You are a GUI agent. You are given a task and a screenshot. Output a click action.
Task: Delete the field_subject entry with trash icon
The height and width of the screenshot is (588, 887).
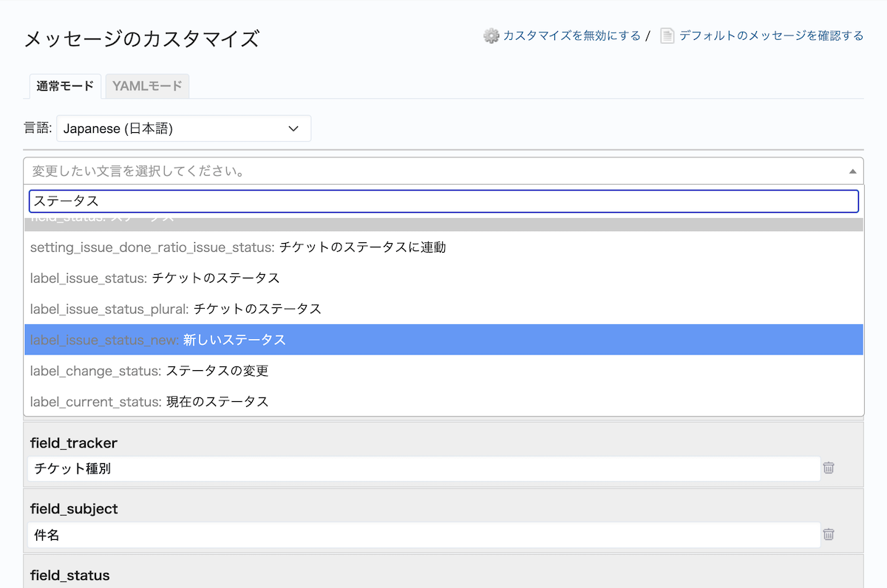pyautogui.click(x=829, y=534)
